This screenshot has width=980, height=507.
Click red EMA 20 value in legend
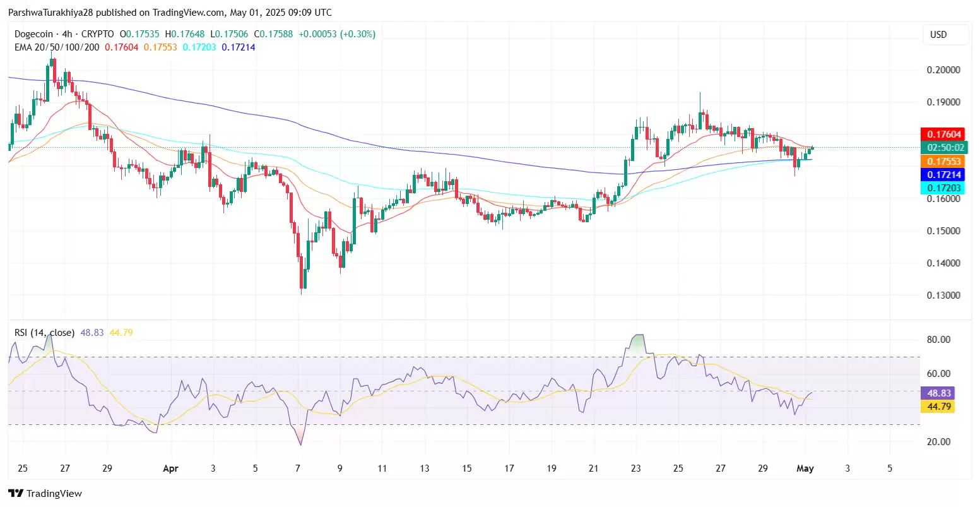click(121, 47)
